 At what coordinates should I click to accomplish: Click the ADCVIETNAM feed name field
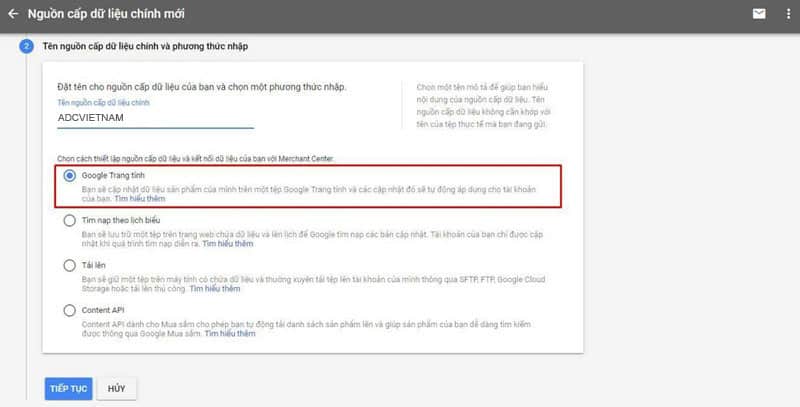pos(155,116)
